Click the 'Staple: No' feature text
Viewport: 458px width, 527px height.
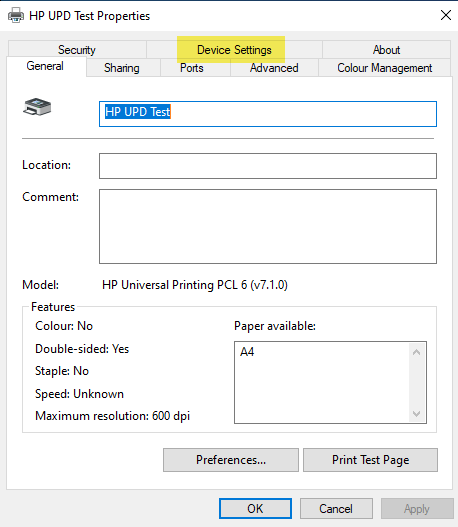point(62,371)
